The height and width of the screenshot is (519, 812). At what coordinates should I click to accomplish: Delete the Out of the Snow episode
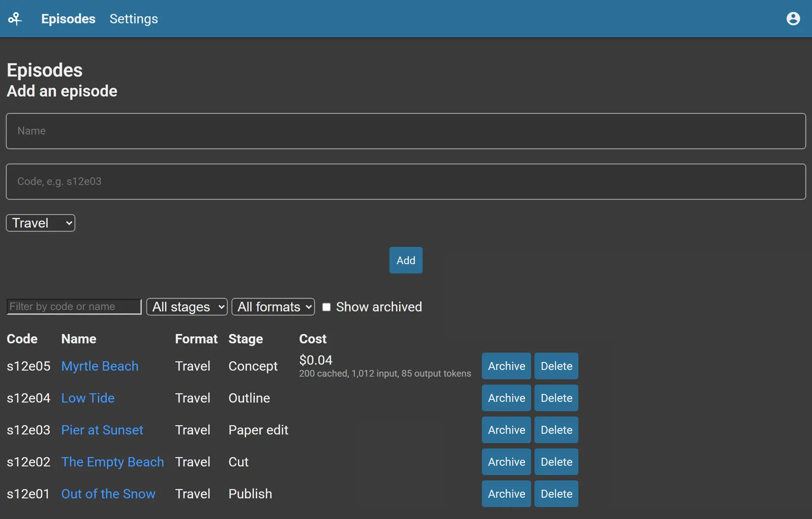pos(556,494)
